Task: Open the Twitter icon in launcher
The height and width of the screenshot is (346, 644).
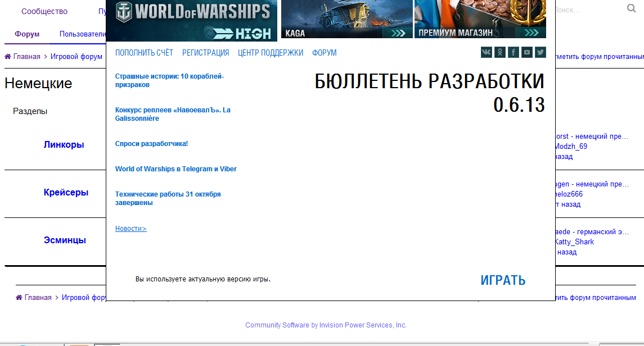Action: pyautogui.click(x=541, y=52)
